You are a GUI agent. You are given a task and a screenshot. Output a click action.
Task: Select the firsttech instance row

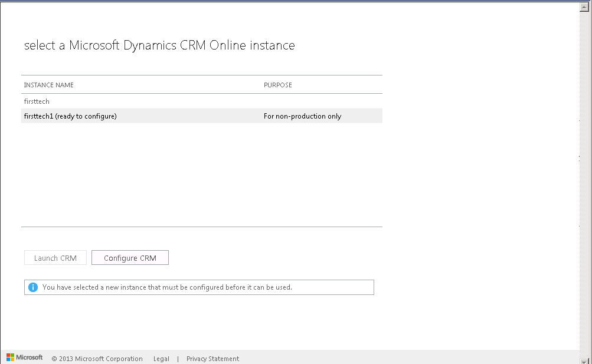[37, 101]
